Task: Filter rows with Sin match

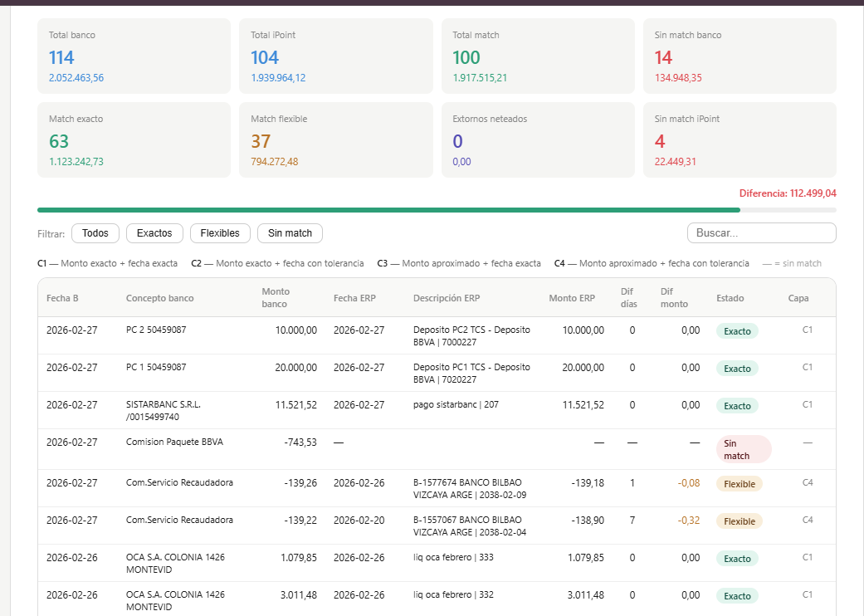Action: (290, 233)
